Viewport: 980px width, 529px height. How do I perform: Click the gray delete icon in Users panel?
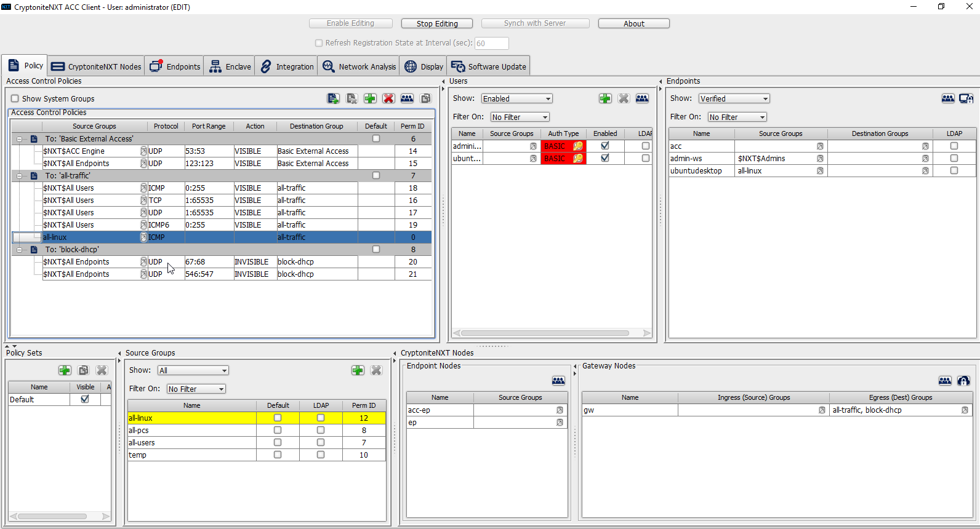pyautogui.click(x=624, y=98)
